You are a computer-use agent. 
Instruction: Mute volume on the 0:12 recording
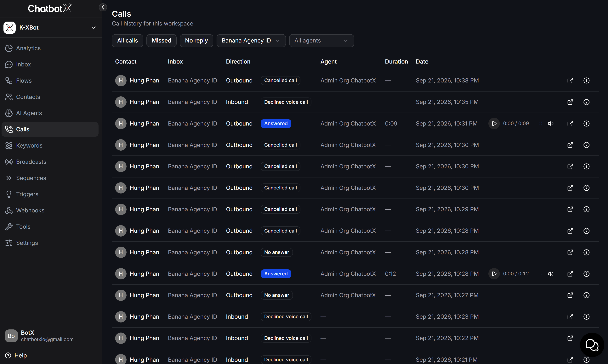(551, 274)
